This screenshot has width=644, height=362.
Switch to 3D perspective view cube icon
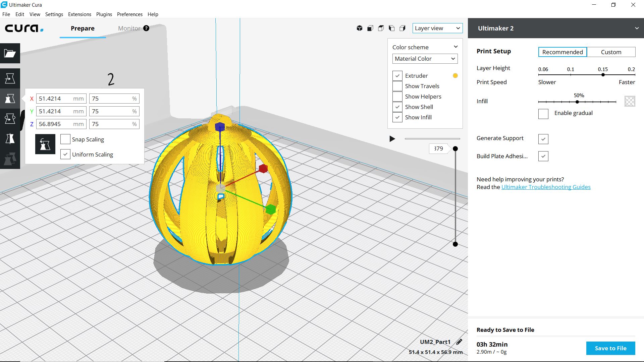(x=360, y=28)
